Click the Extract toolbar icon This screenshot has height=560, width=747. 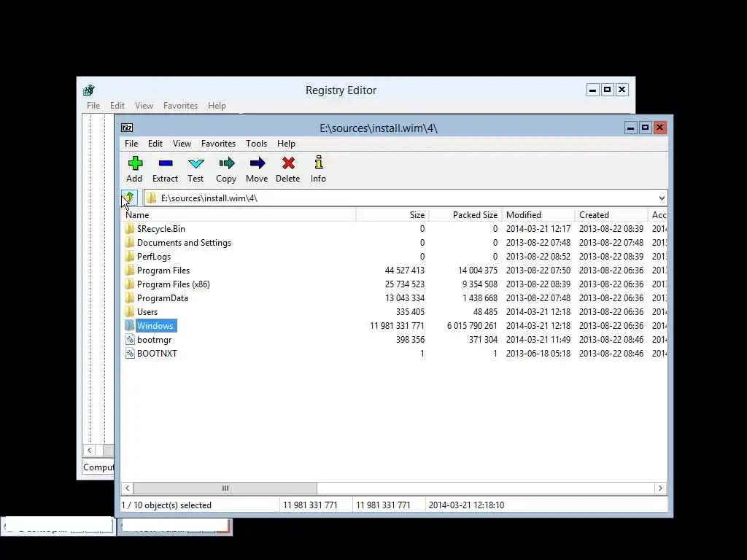(166, 164)
